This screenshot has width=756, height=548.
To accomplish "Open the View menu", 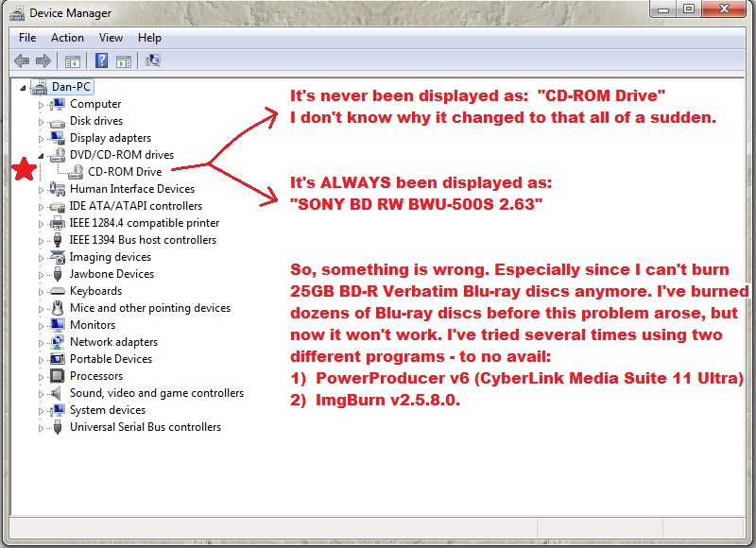I will [111, 38].
